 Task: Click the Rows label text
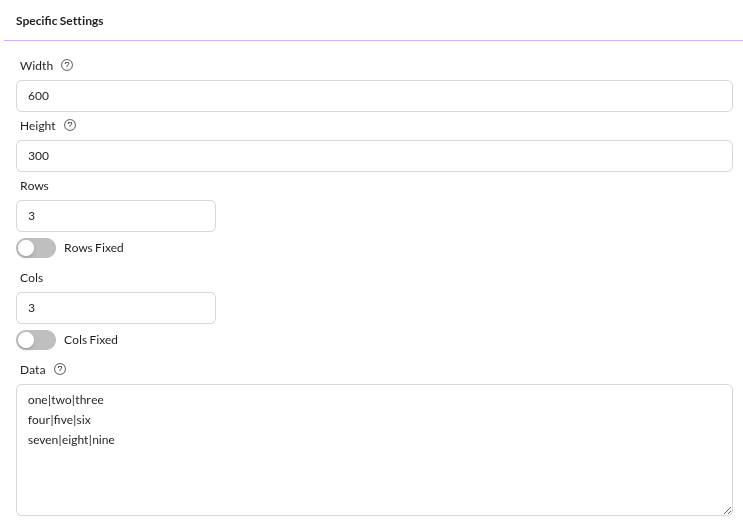pyautogui.click(x=34, y=186)
